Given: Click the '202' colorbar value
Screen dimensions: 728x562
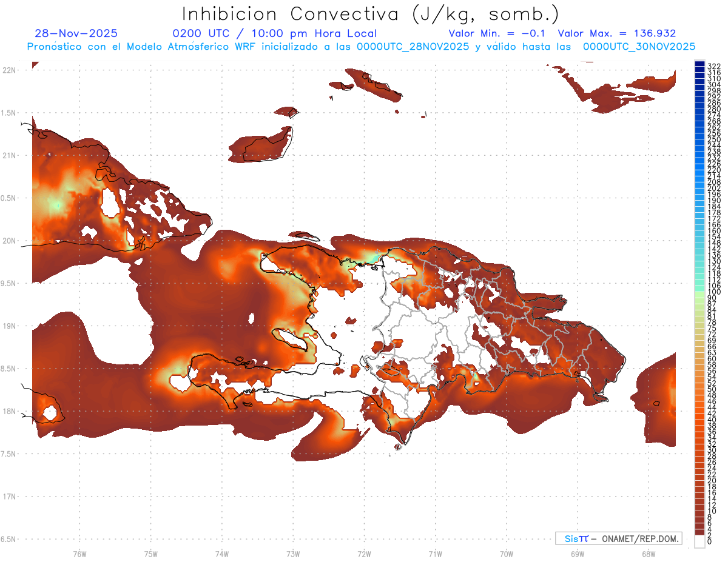Looking at the screenshot, I should [714, 188].
